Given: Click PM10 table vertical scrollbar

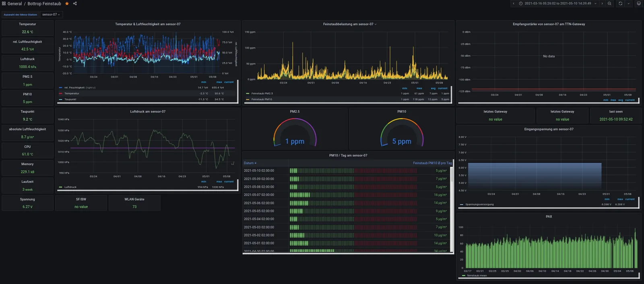Looking at the screenshot, I should [x=452, y=174].
